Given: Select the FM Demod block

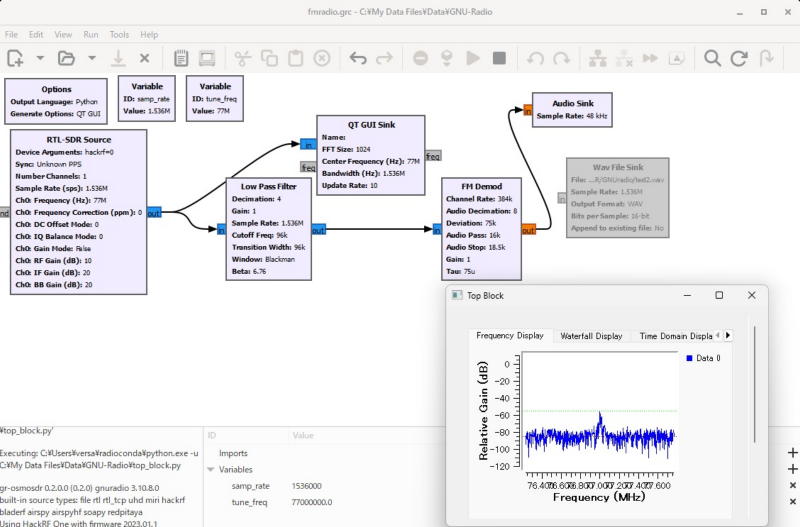Looking at the screenshot, I should tap(481, 229).
